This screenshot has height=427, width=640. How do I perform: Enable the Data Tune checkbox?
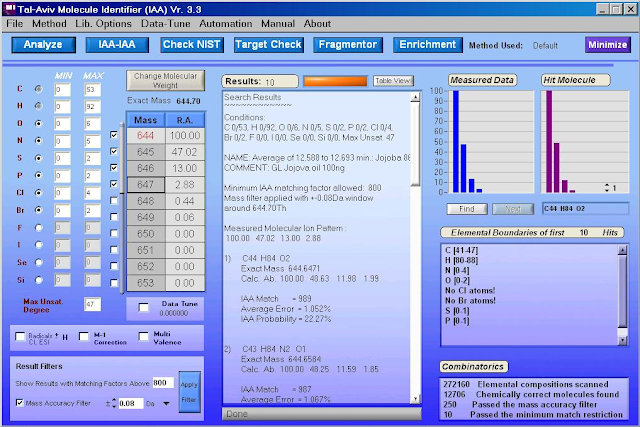point(144,307)
